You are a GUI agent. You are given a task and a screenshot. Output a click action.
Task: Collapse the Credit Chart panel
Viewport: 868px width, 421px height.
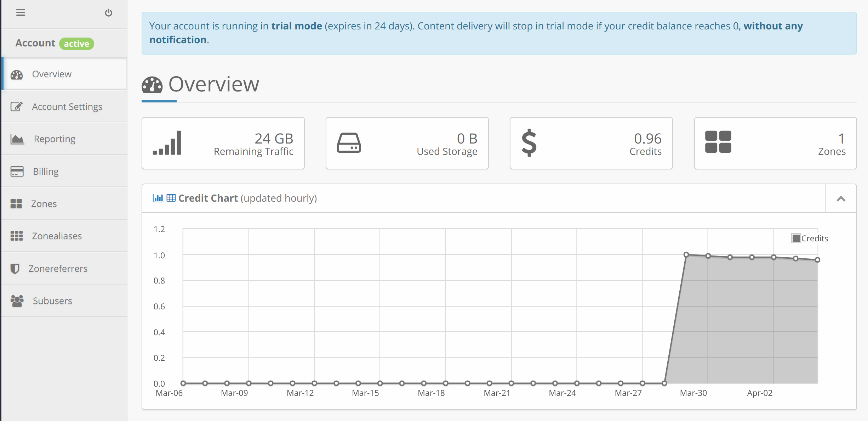(841, 198)
